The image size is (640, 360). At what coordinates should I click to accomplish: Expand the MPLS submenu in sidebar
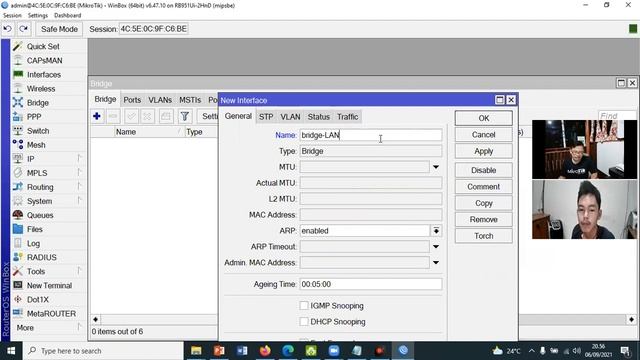point(80,173)
